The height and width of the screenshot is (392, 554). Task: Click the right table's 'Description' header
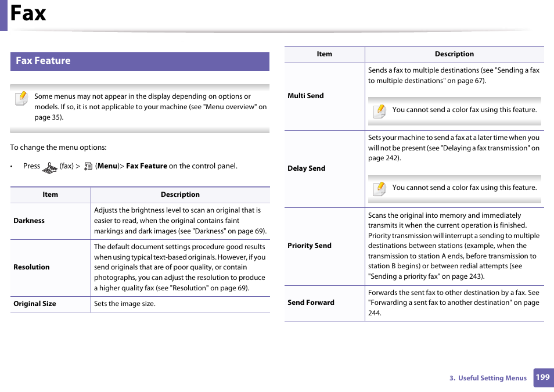tap(454, 54)
